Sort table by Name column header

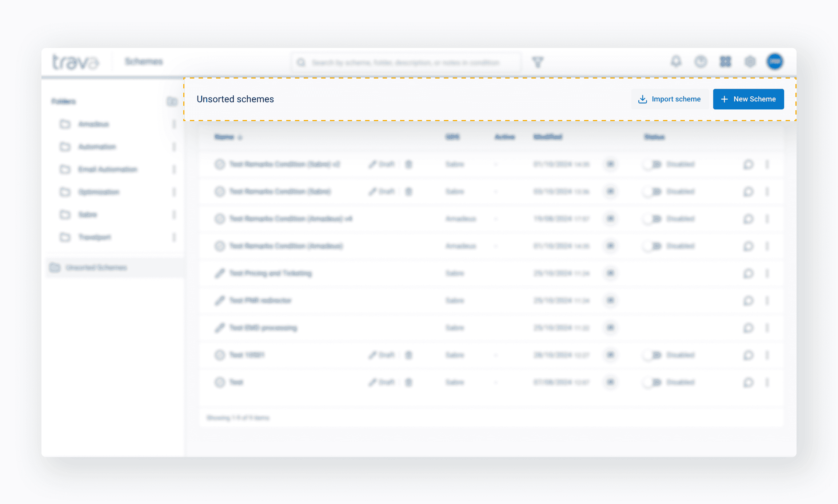[225, 137]
